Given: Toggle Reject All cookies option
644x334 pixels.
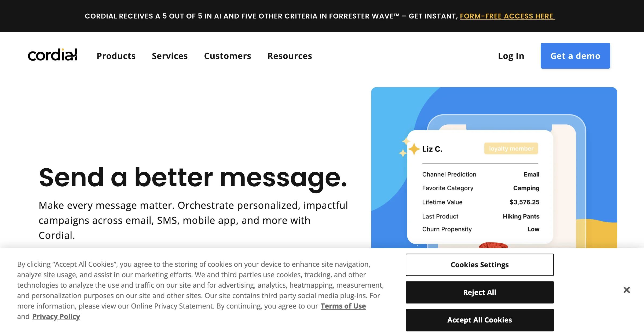Looking at the screenshot, I should (x=480, y=292).
